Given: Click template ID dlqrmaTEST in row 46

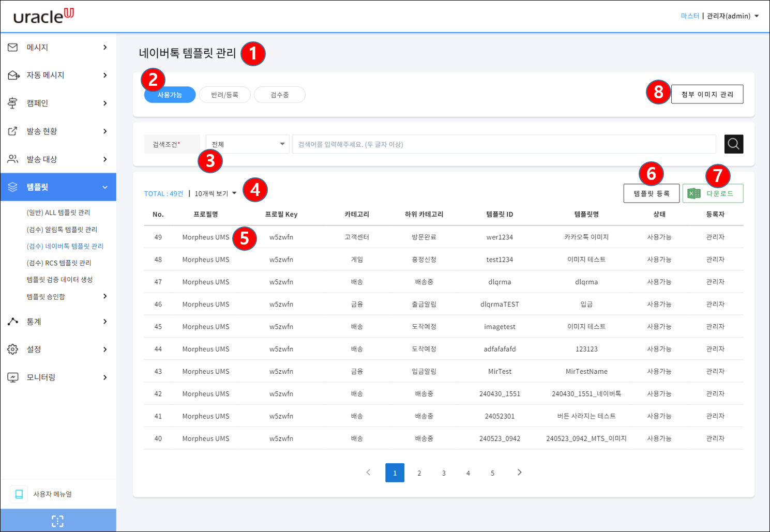Looking at the screenshot, I should pos(500,305).
